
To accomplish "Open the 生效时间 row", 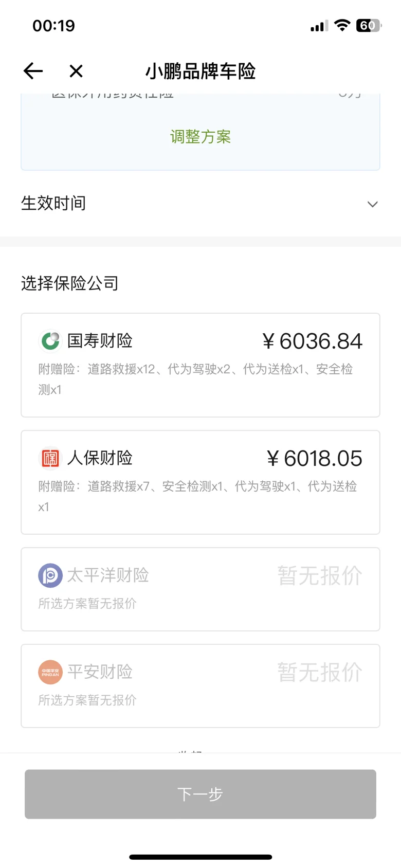I will 200,204.
